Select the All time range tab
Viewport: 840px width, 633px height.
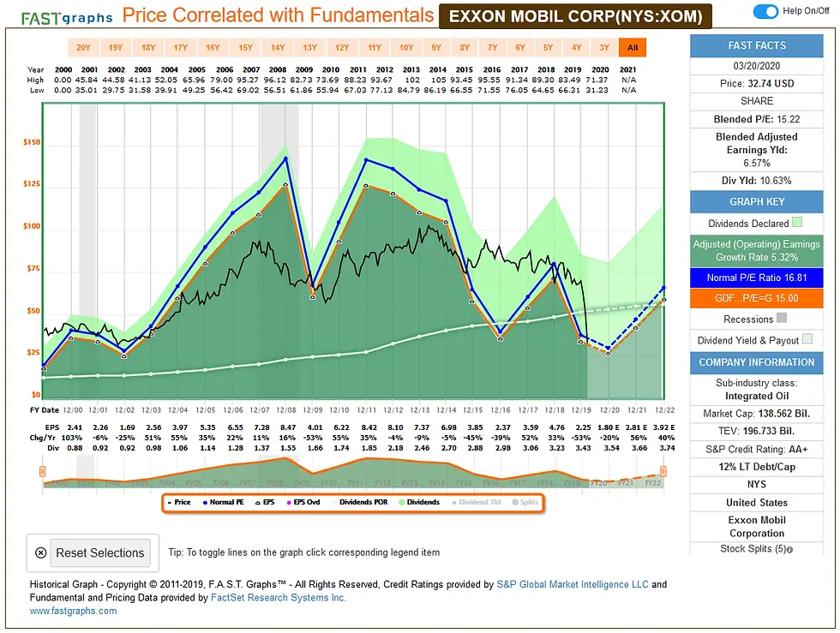click(633, 48)
